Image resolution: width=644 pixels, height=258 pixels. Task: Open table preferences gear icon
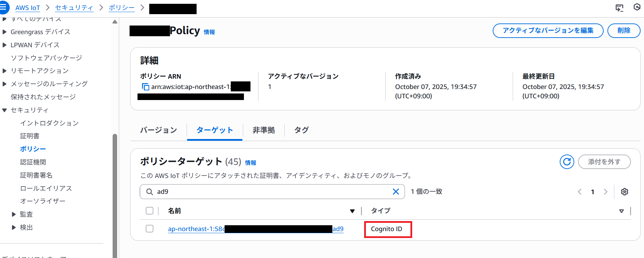(x=624, y=192)
